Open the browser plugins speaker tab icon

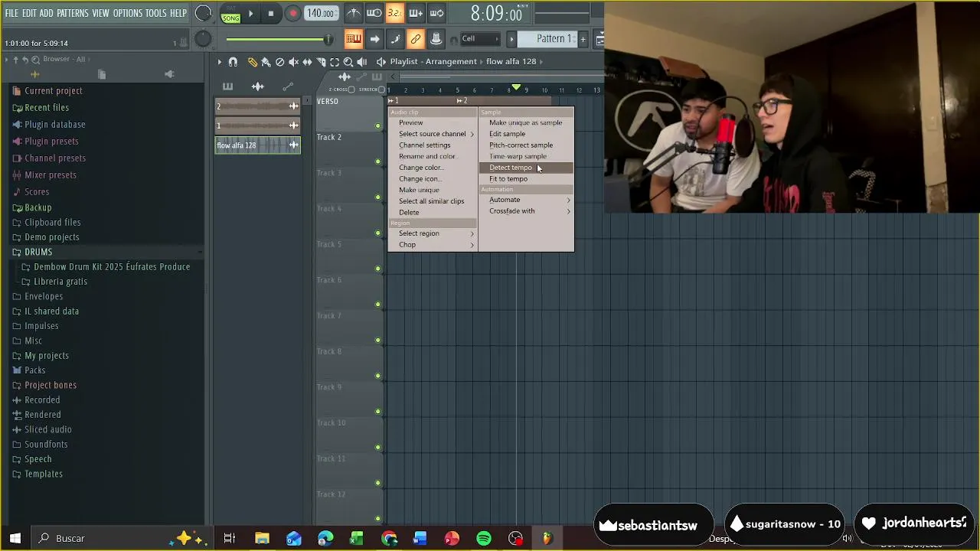click(169, 74)
